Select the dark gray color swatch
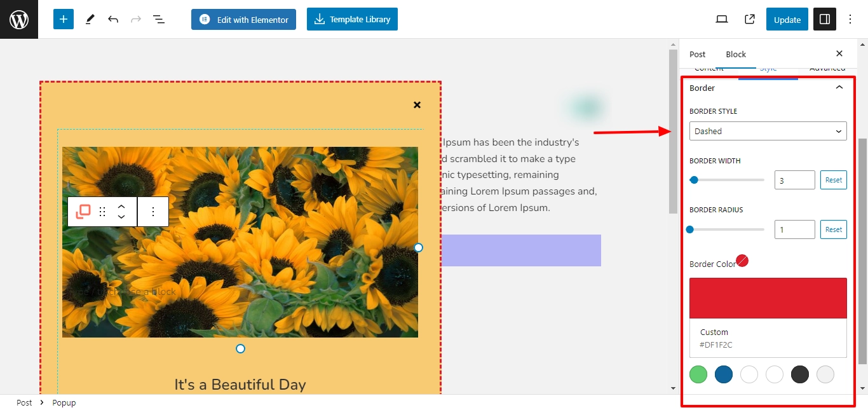This screenshot has height=410, width=868. [x=800, y=374]
